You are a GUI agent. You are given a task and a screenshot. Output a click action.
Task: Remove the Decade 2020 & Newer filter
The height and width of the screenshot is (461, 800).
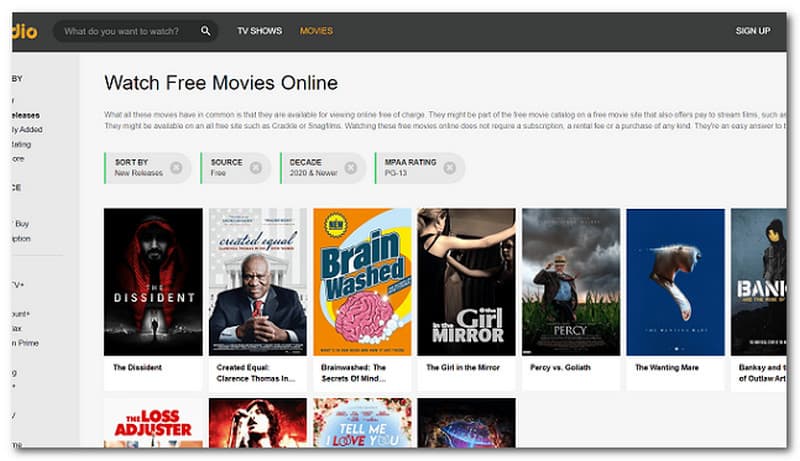coord(351,167)
